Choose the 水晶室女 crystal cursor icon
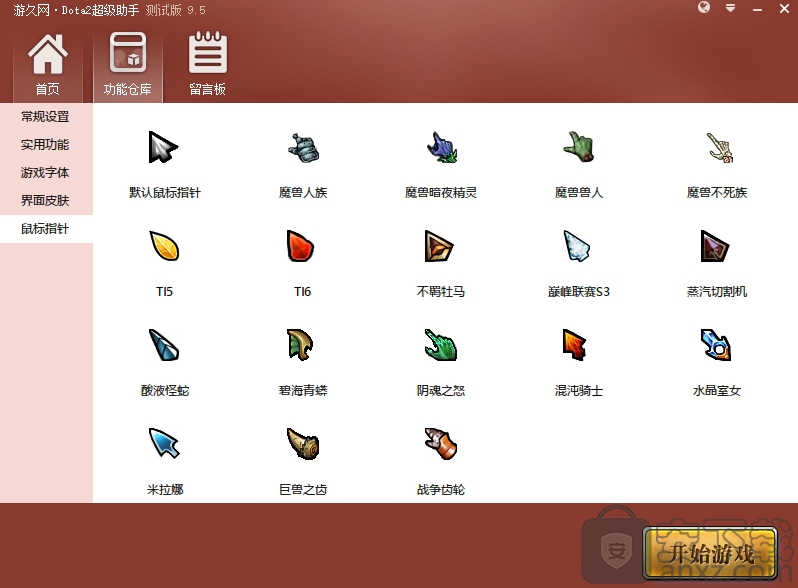Screen dimensions: 798x588 (716, 345)
